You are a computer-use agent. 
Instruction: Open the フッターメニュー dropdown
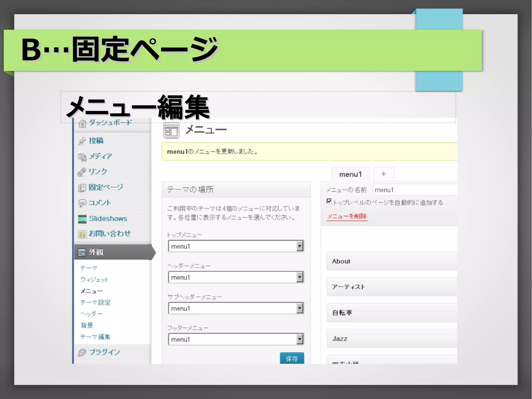[x=236, y=339]
